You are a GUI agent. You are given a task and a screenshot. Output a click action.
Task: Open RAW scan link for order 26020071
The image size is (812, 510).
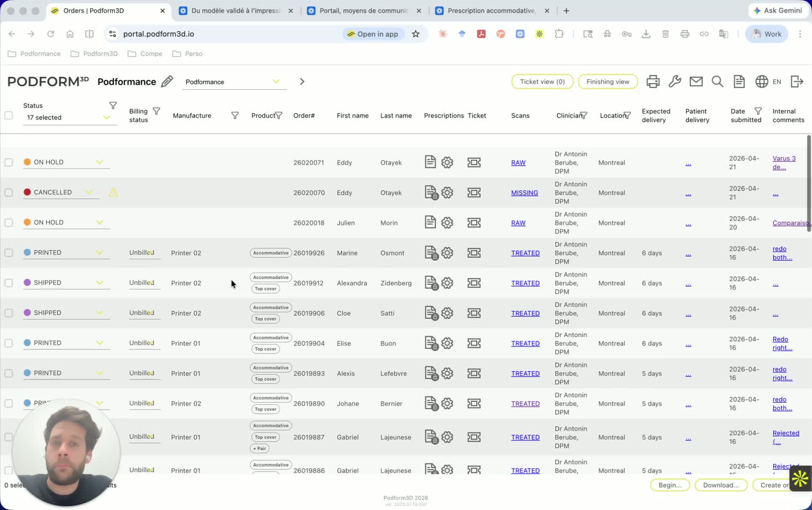pyautogui.click(x=518, y=162)
